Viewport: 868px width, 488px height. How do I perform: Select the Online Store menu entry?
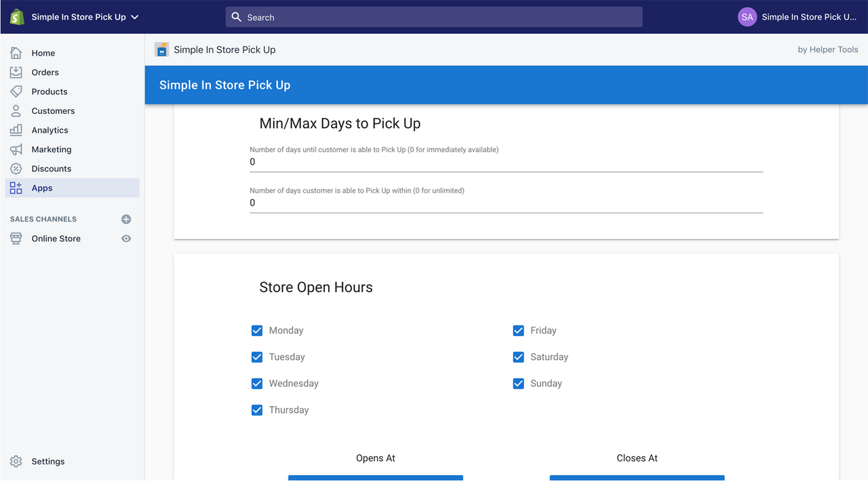(x=56, y=239)
